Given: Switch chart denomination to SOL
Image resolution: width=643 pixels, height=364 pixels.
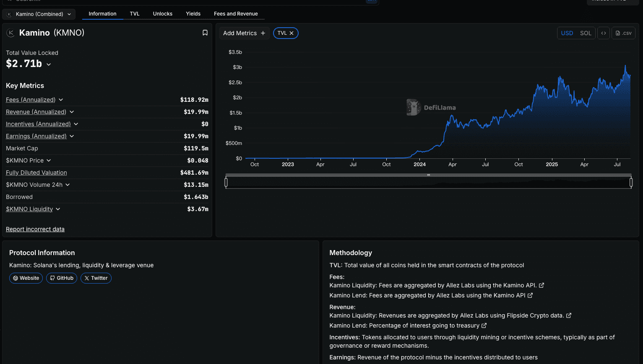Looking at the screenshot, I should (x=586, y=33).
